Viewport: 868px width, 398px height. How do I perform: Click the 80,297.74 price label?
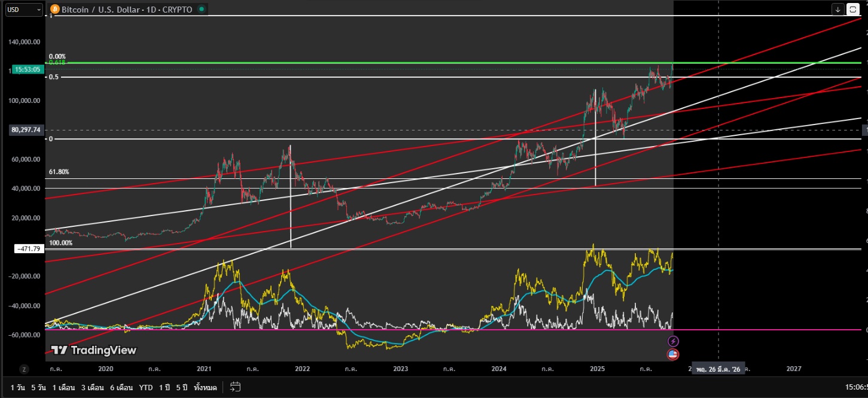pos(25,129)
